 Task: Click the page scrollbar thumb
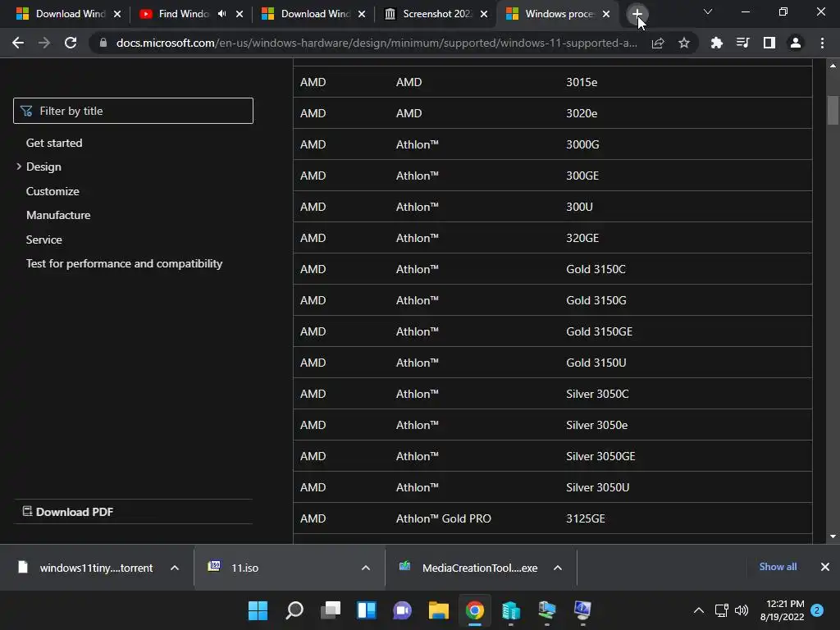click(x=833, y=110)
